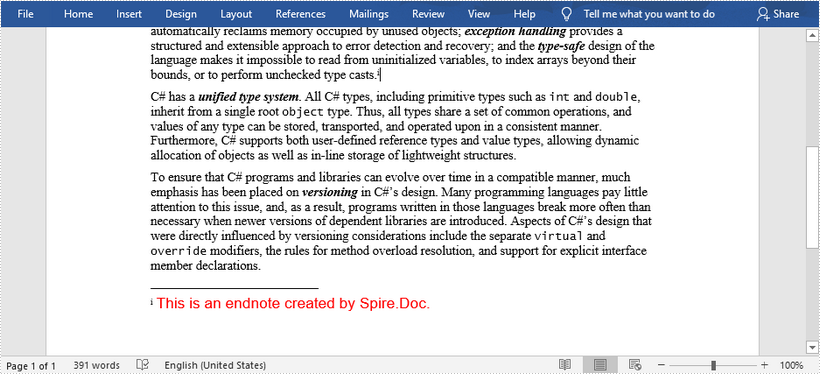Switch to Web Layout view

pos(635,365)
